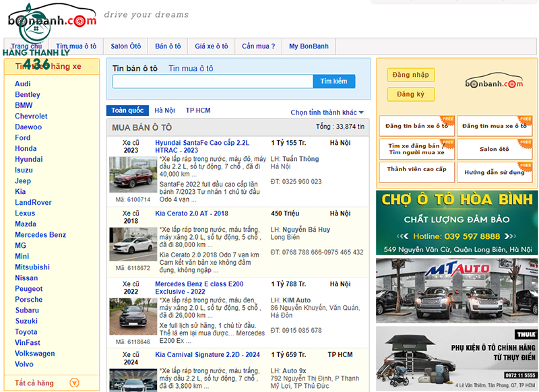Image resolution: width=539 pixels, height=392 pixels.
Task: Open 'Thành viên cao cấp' button
Action: (x=417, y=172)
